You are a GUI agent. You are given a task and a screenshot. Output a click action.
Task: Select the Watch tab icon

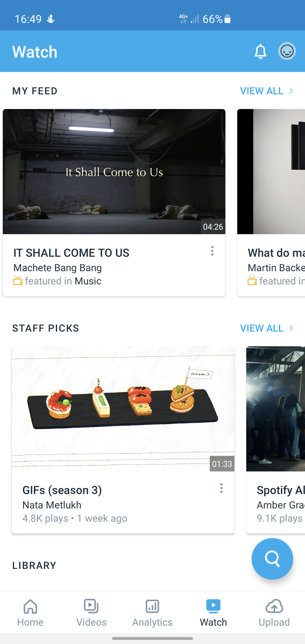tap(213, 606)
